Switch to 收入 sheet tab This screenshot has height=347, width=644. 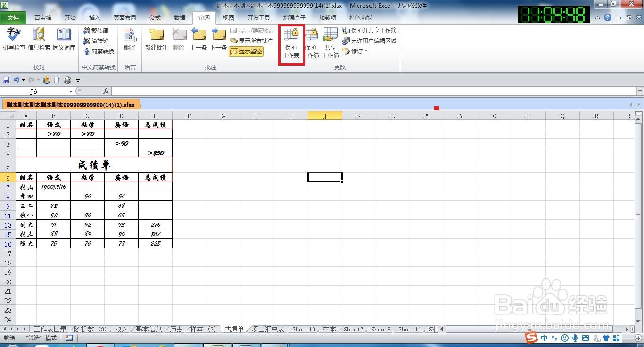point(121,329)
